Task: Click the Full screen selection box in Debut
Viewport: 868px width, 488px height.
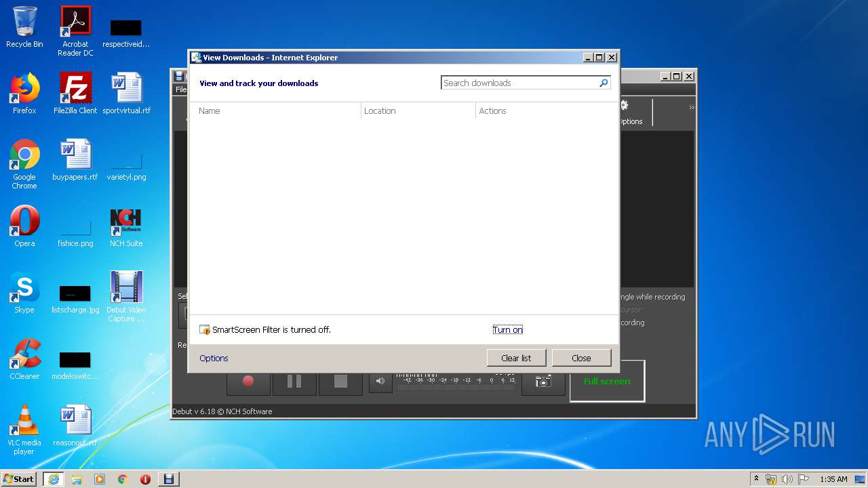Action: 607,381
